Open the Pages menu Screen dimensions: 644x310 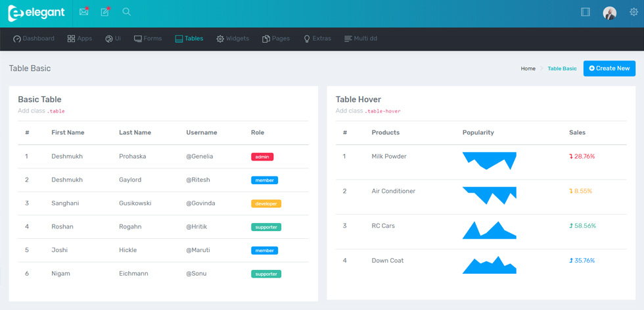(x=276, y=39)
